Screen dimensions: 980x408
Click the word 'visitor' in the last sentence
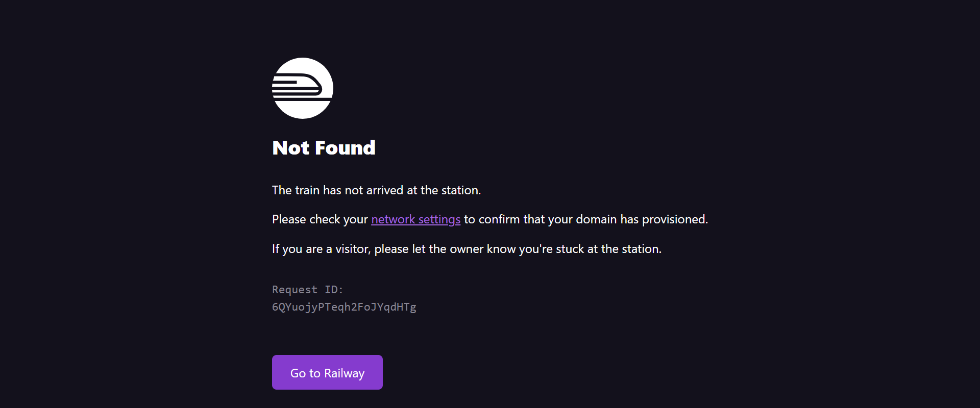point(352,249)
